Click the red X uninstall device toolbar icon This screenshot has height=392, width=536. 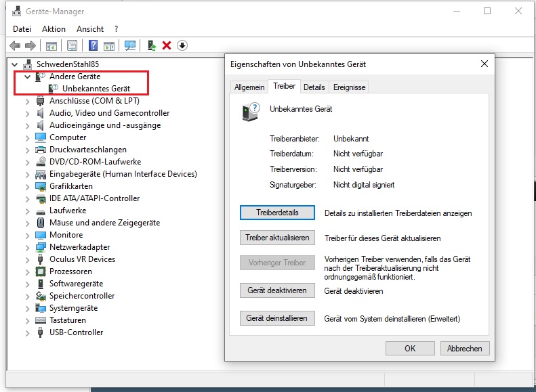click(167, 45)
